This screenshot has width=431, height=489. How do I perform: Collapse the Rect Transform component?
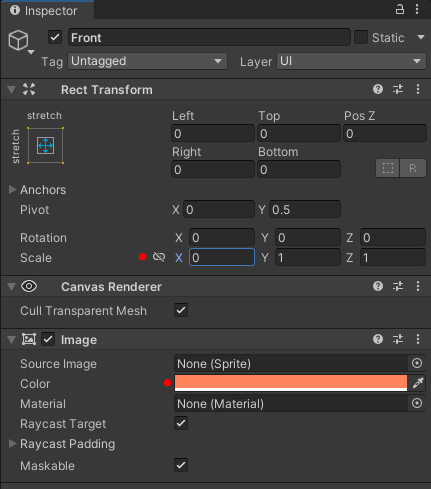coord(12,90)
